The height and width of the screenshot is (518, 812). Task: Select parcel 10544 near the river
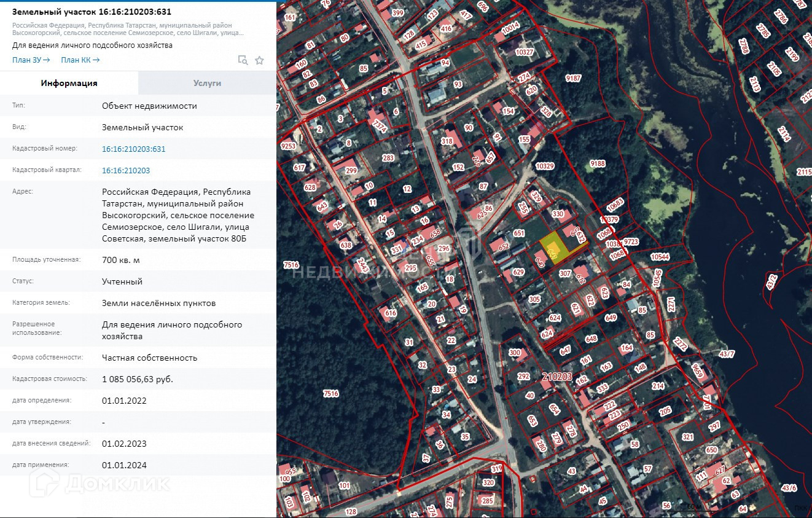pos(660,257)
